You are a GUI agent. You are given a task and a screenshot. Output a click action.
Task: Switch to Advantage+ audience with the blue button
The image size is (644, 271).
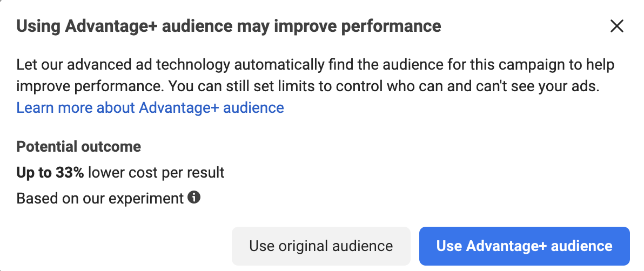pos(525,246)
